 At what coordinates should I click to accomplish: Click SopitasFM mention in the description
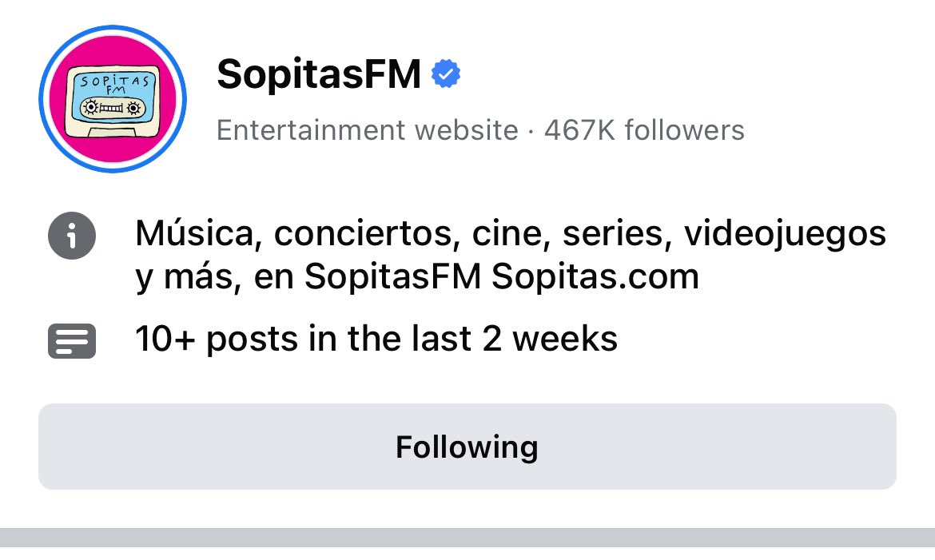392,276
